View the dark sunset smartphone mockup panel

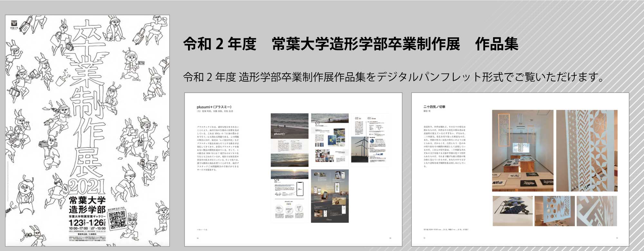click(329, 196)
